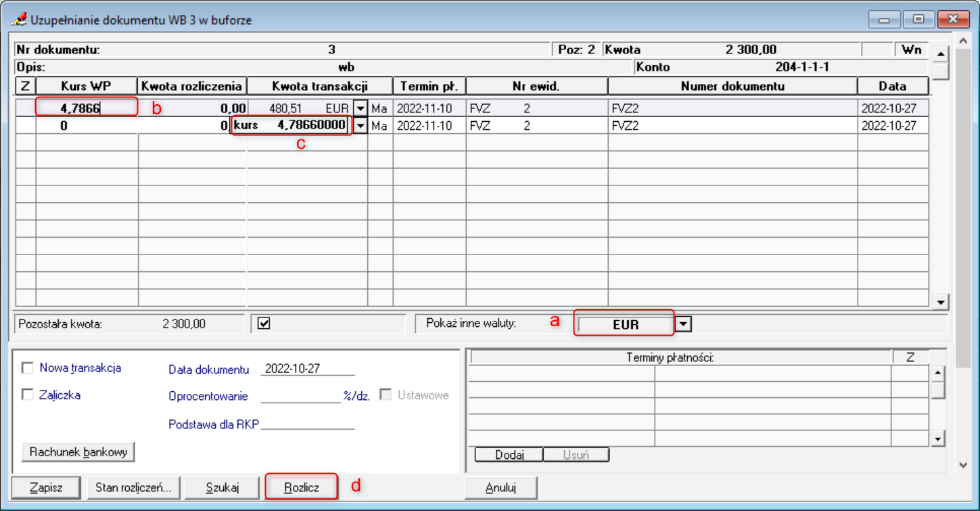980x511 pixels.
Task: Click the window's outer scrollbar down arrow
Action: 963,464
